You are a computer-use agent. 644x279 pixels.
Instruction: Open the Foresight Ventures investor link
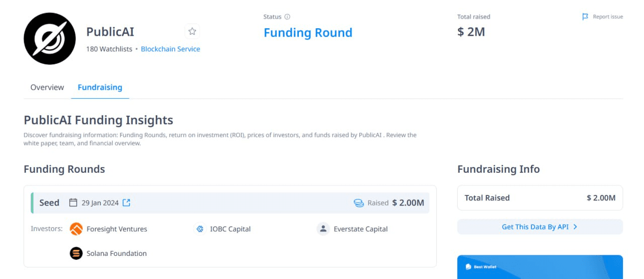tap(117, 229)
